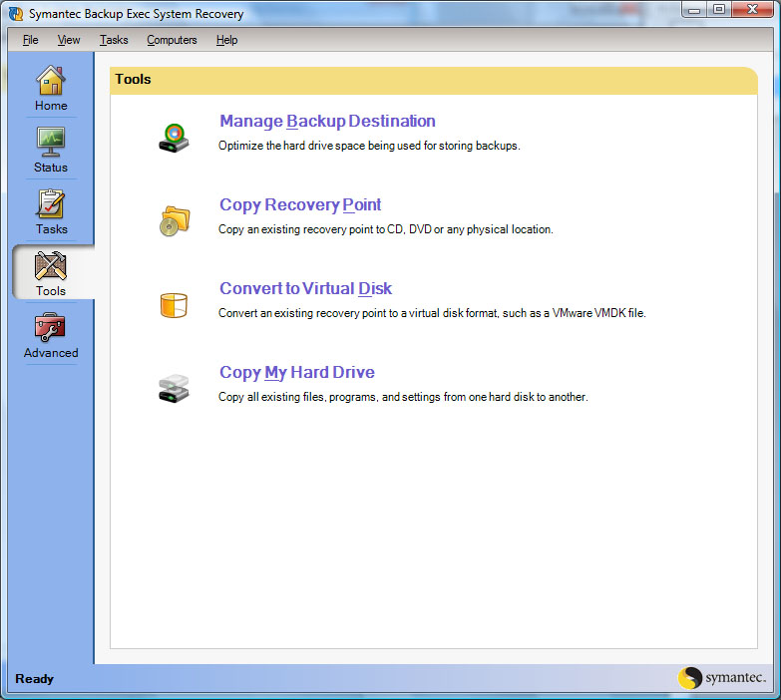Open the Help menu
The width and height of the screenshot is (781, 700).
pos(226,40)
